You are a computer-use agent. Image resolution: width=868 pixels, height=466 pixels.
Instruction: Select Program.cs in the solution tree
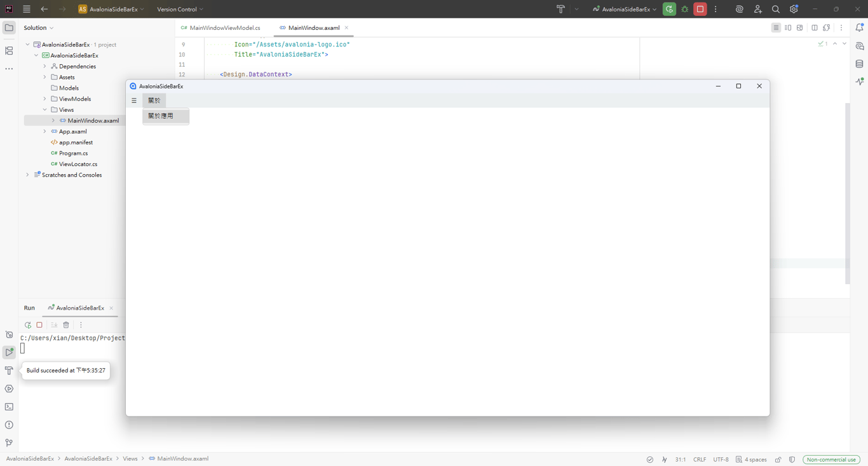[x=73, y=153]
